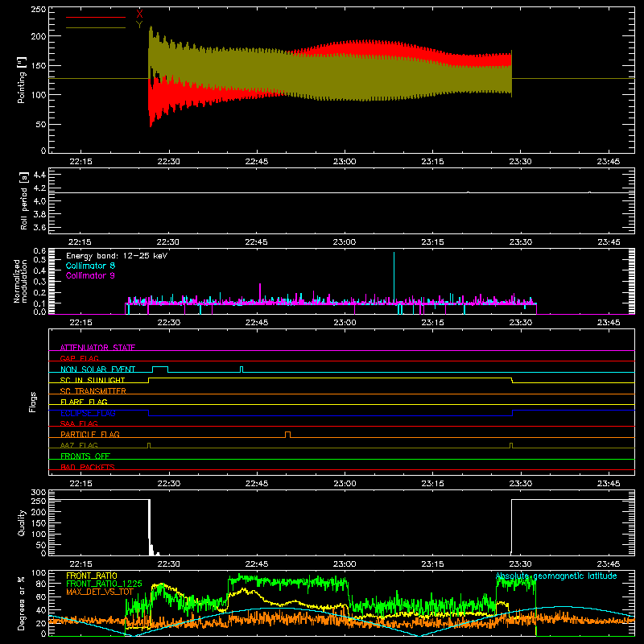
Task: Select the 'Energy band: 12-25 keV' text
Action: tap(117, 256)
